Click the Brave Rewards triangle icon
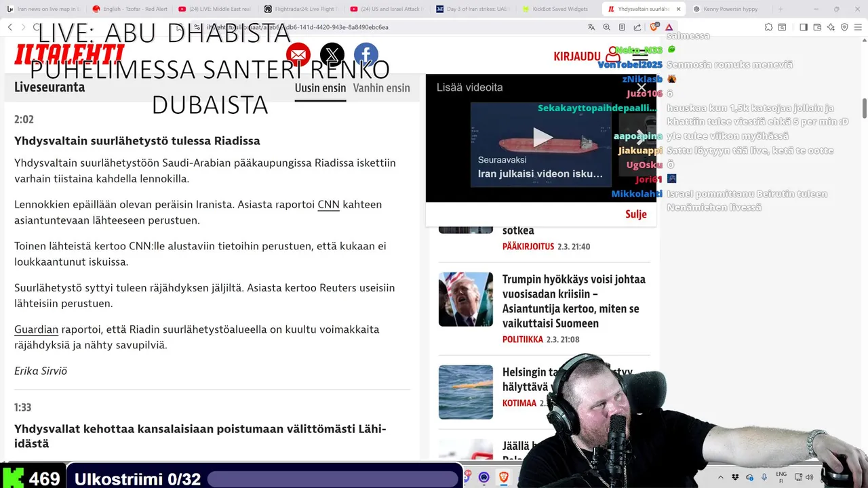The height and width of the screenshot is (488, 868). pyautogui.click(x=669, y=27)
